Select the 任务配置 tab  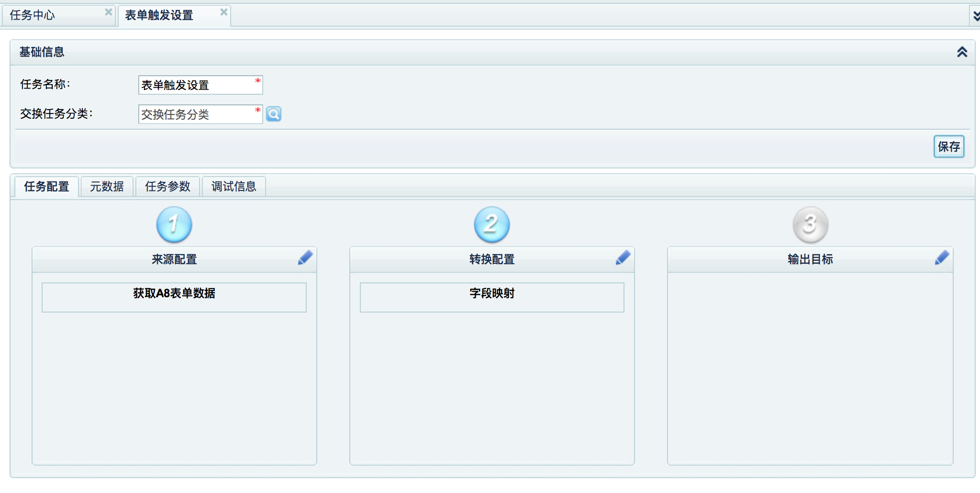(x=46, y=186)
